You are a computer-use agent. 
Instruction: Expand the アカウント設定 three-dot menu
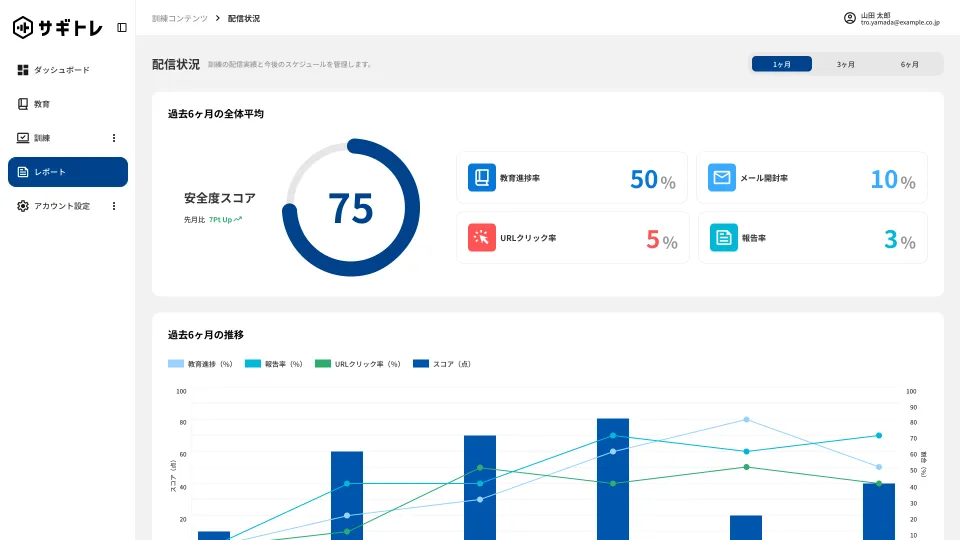click(113, 206)
